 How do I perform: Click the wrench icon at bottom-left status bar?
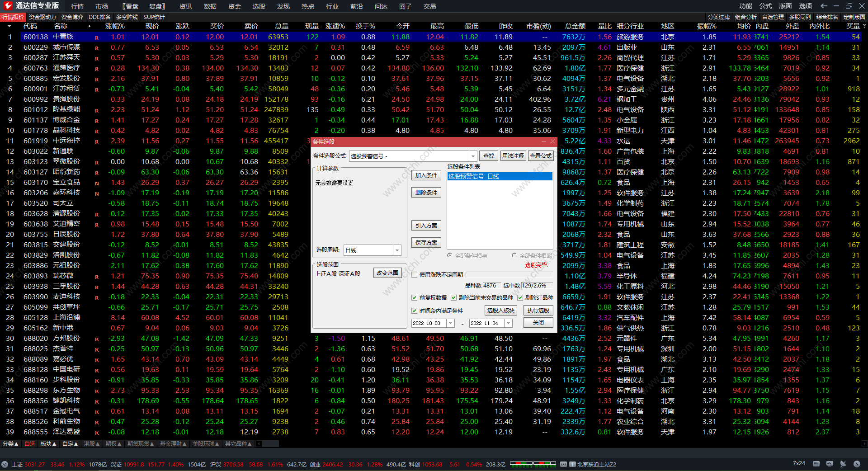tap(5, 464)
